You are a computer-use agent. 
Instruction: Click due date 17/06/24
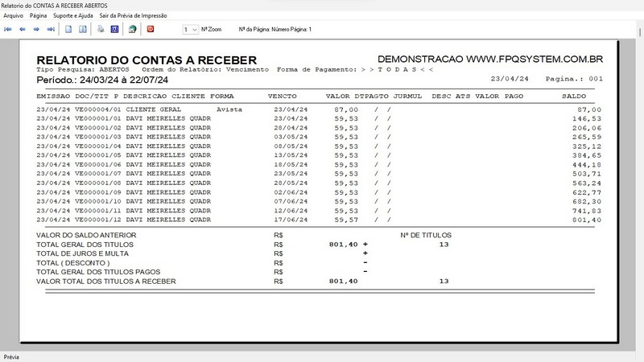(x=291, y=220)
